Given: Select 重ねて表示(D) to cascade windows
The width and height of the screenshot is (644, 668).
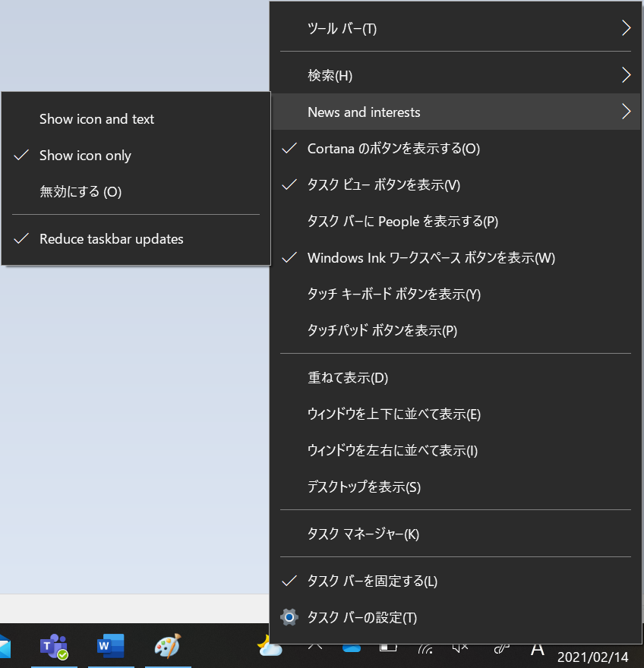Looking at the screenshot, I should pyautogui.click(x=456, y=377).
